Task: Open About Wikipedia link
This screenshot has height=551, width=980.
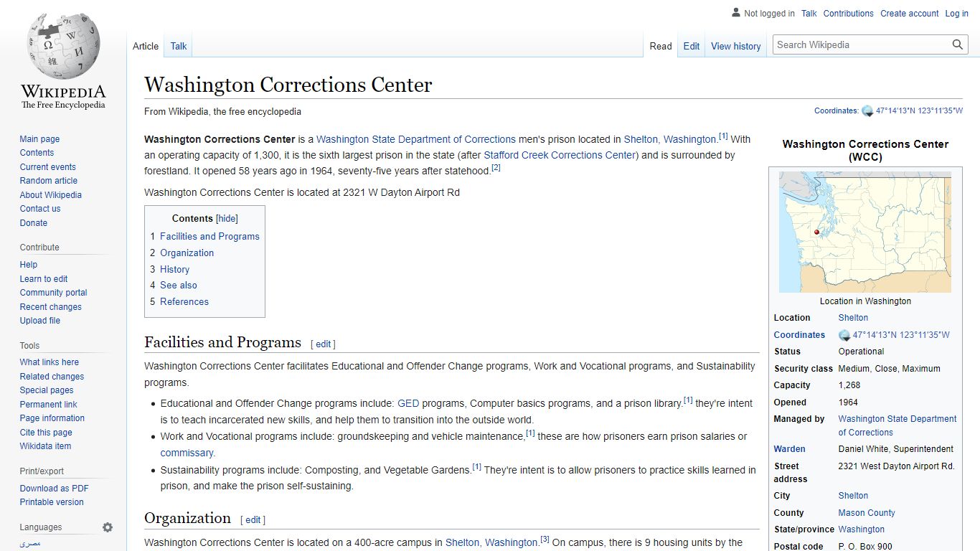Action: [50, 195]
